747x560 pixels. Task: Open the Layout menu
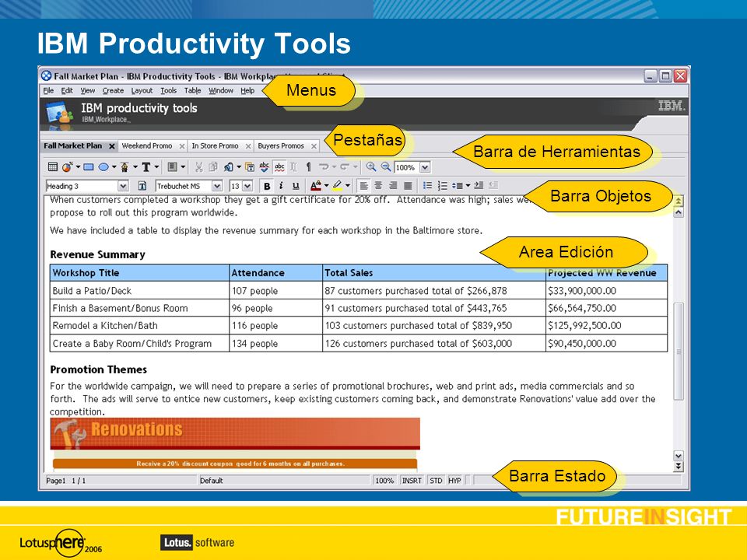[x=142, y=90]
